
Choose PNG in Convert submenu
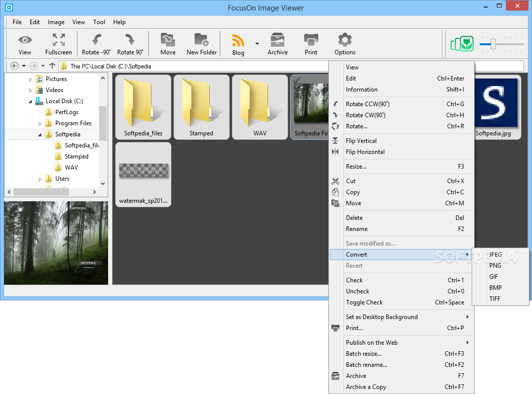click(x=501, y=266)
